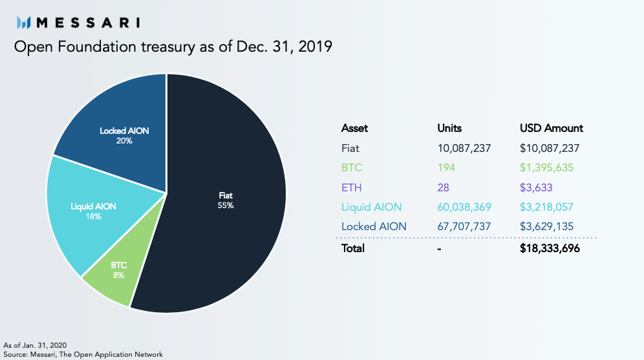Viewport: 644px width, 360px height.
Task: Click the total amount $18,333,696
Action: (550, 248)
